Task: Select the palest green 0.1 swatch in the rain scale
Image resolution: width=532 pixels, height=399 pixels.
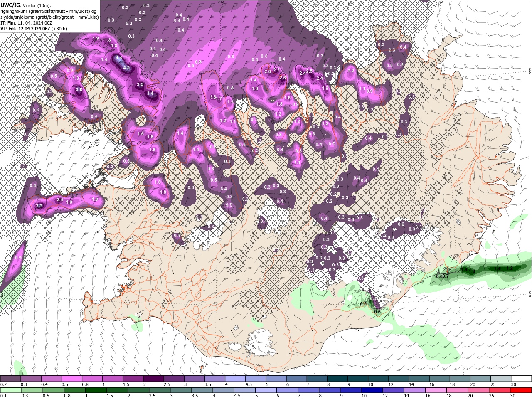Action: pyautogui.click(x=10, y=390)
